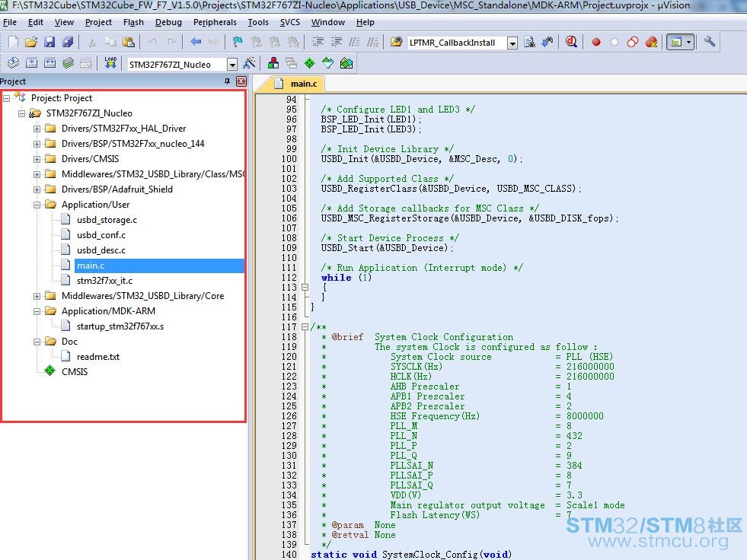Viewport: 747px width, 560px height.
Task: Select usbd_storage.c in the project tree
Action: pos(107,220)
